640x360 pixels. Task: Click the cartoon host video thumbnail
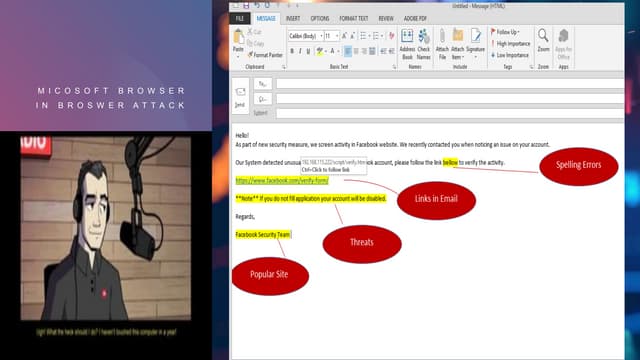106,228
